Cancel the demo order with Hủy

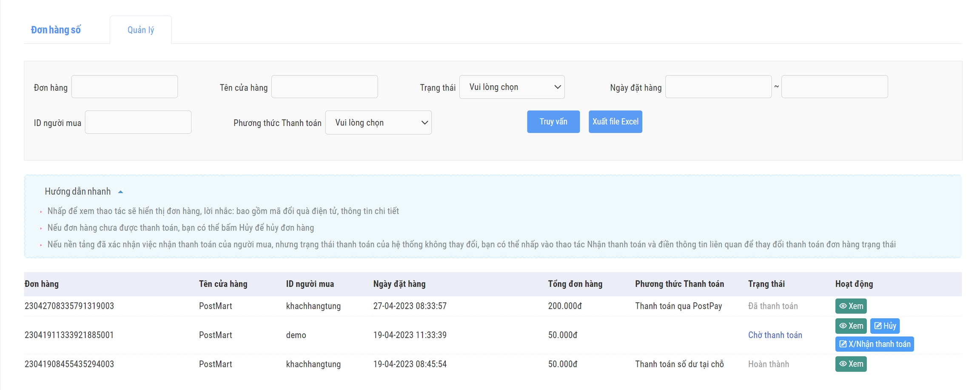click(x=885, y=326)
